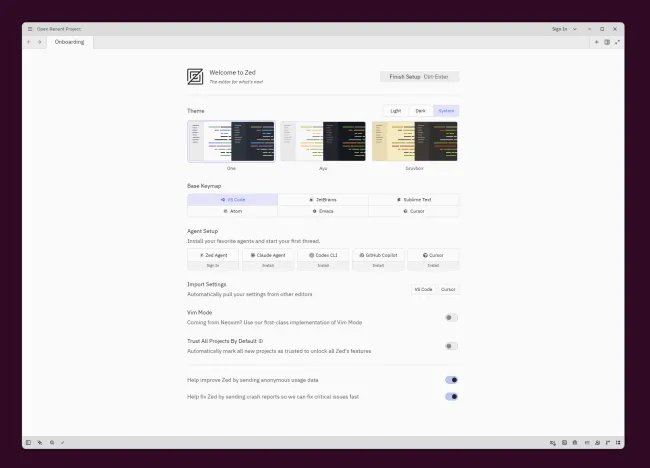The width and height of the screenshot is (650, 468).
Task: Import settings from VS Code
Action: (x=423, y=289)
